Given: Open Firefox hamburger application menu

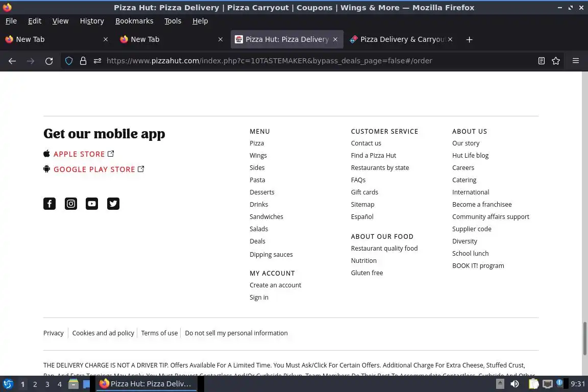Looking at the screenshot, I should [x=576, y=61].
